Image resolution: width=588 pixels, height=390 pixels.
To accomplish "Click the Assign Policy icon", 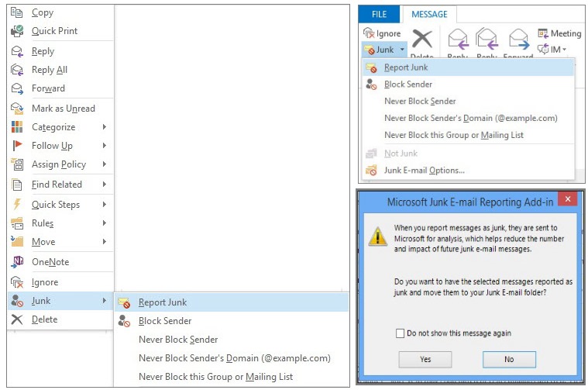I will 17,164.
